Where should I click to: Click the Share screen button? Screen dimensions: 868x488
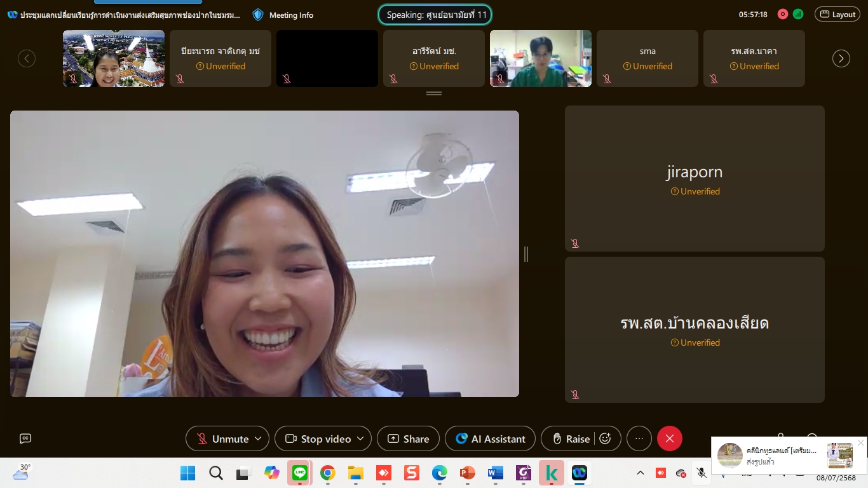pos(409,438)
